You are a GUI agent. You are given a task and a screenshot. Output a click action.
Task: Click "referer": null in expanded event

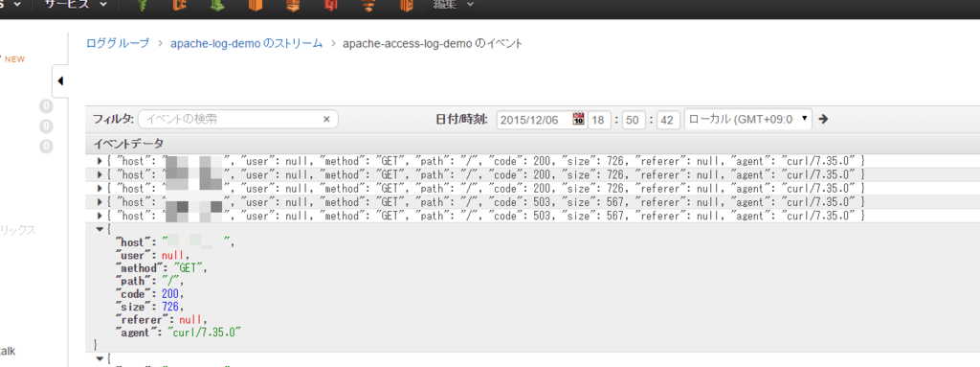[161, 320]
